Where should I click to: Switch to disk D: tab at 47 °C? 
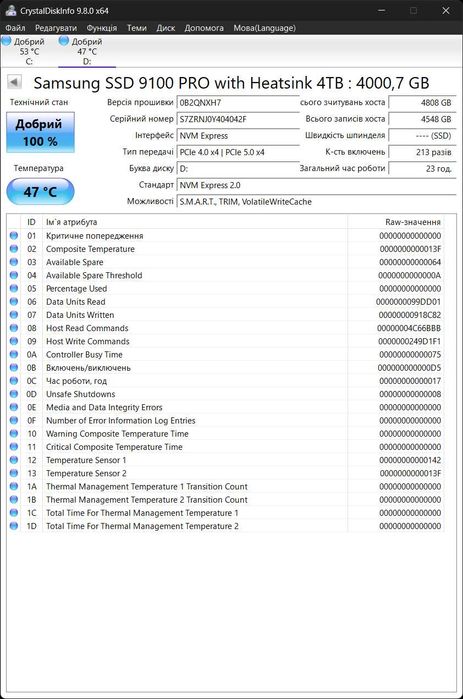(87, 51)
